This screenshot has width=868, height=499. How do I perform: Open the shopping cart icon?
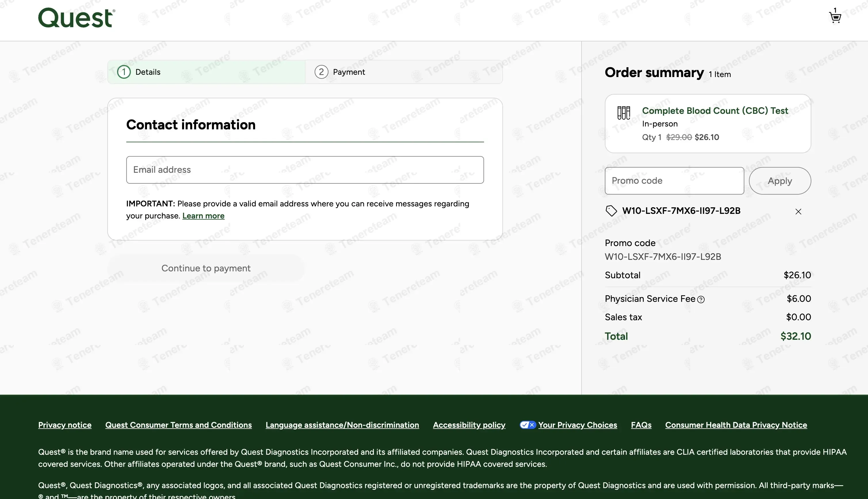point(835,17)
